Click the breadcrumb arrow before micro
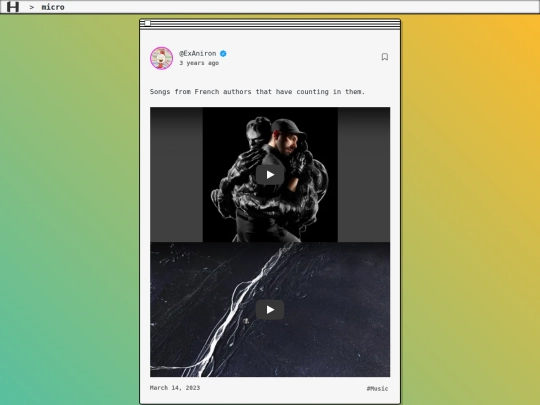 (x=32, y=7)
